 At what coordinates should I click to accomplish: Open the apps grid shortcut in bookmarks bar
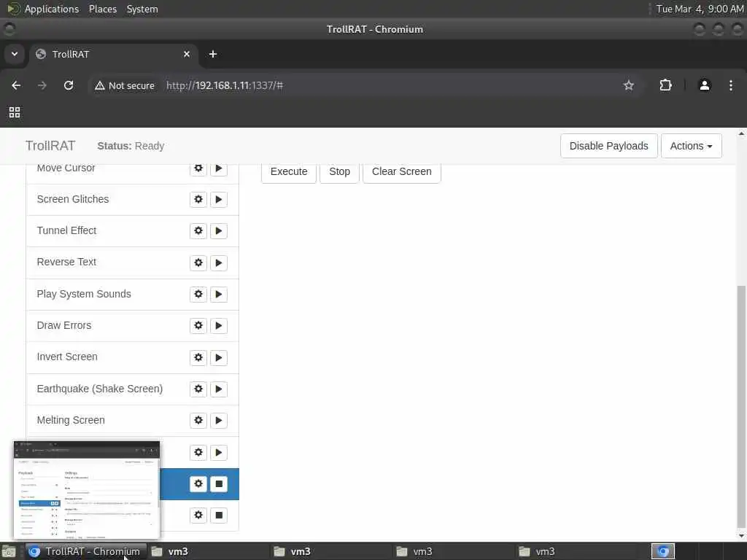click(x=15, y=112)
